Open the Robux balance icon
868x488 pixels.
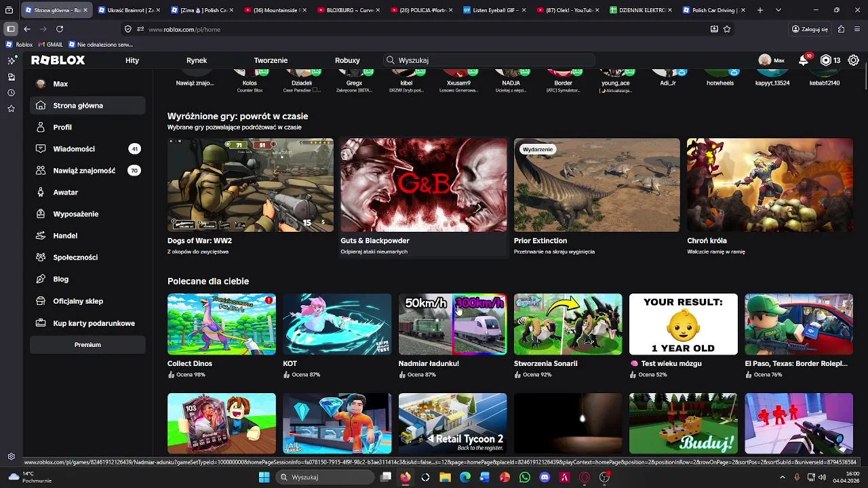[826, 60]
